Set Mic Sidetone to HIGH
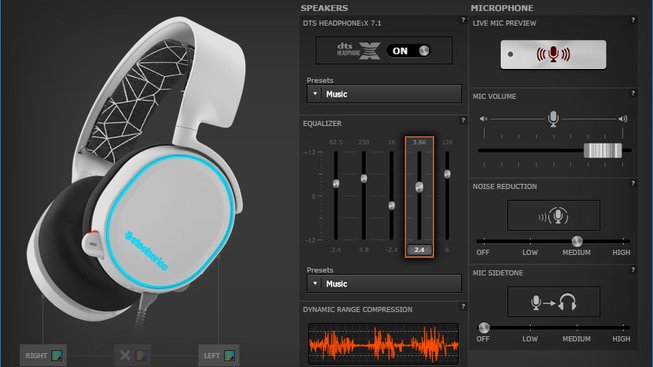Screen dimensions: 653x367 pyautogui.click(x=621, y=339)
